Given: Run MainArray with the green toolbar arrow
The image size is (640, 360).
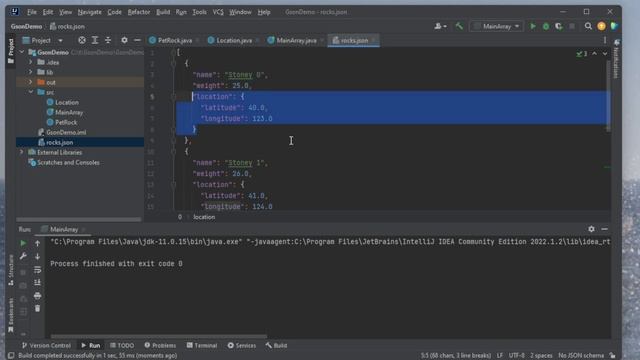Looking at the screenshot, I should click(533, 26).
